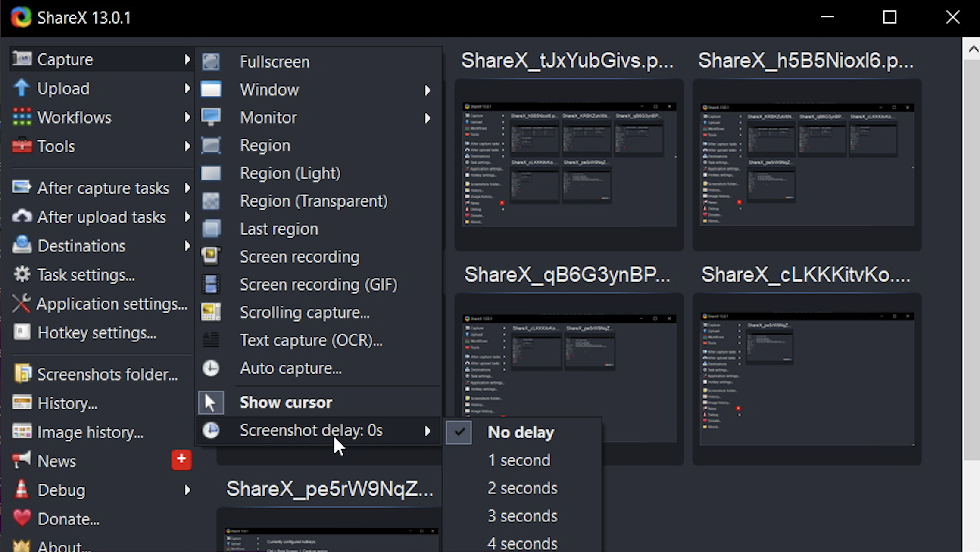
Task: Click the Workflows grid icon
Action: click(22, 117)
